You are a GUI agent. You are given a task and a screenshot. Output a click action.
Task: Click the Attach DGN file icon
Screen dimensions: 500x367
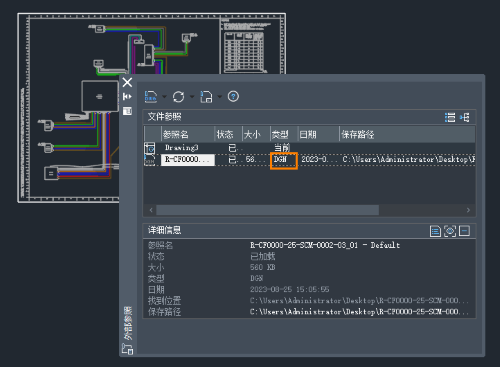pyautogui.click(x=151, y=97)
